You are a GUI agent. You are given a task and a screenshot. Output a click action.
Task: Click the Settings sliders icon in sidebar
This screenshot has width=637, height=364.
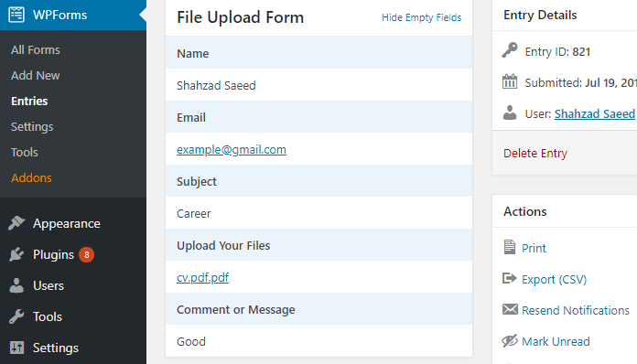tap(16, 348)
